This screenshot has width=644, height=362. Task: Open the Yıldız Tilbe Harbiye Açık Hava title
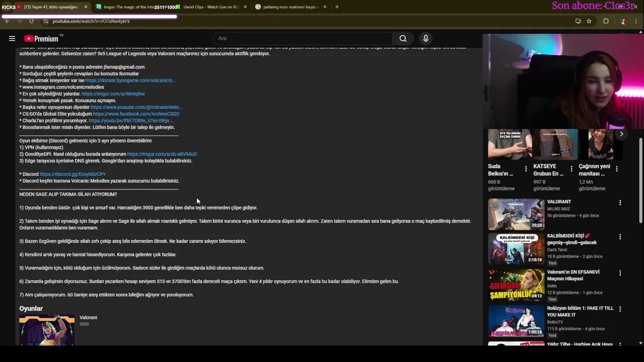pyautogui.click(x=580, y=344)
